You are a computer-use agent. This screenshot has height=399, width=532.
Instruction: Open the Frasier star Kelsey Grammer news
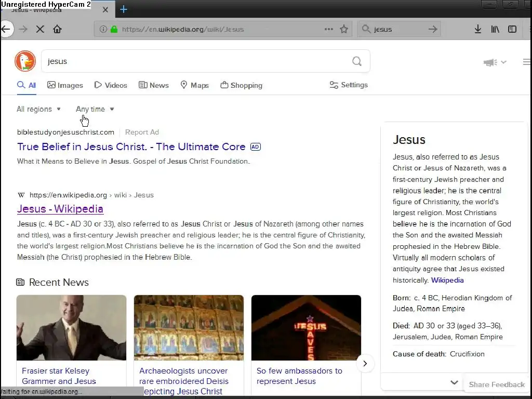(x=59, y=376)
